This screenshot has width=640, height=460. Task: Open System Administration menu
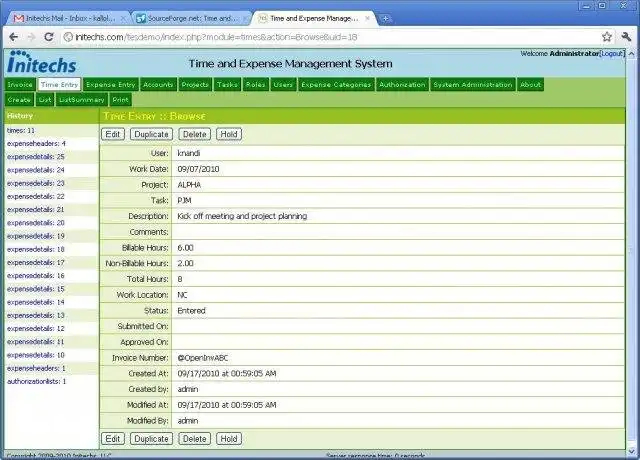[x=473, y=84]
